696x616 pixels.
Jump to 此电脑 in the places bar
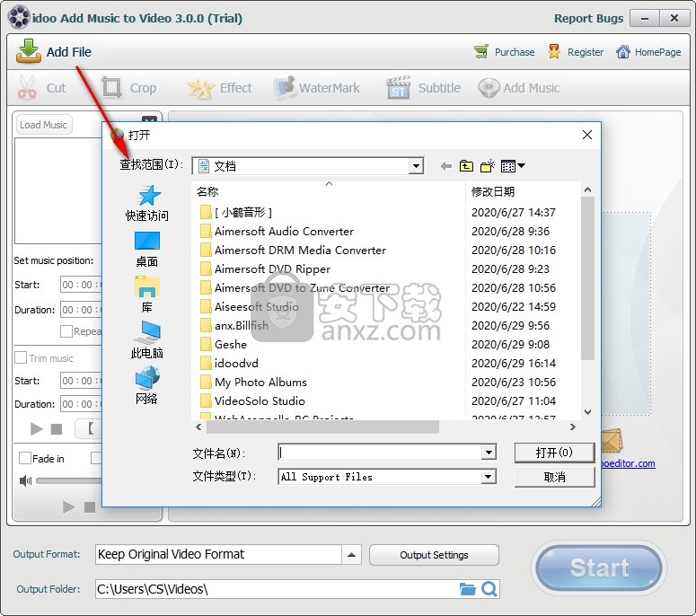(147, 340)
